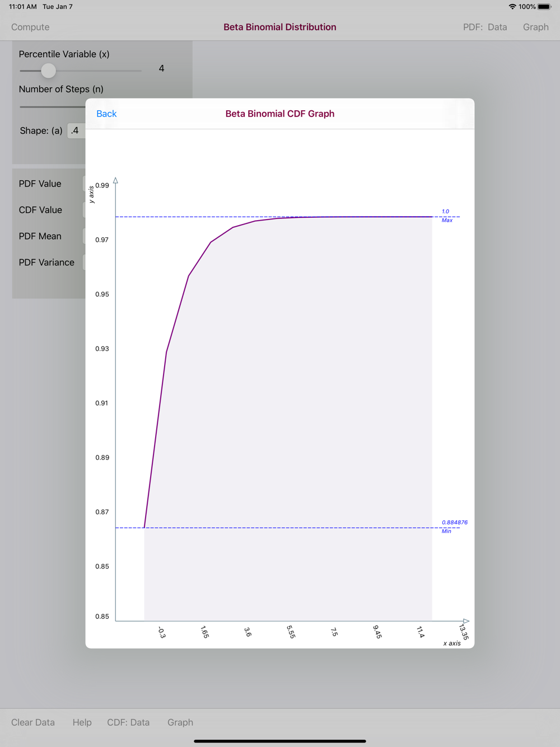The image size is (560, 747).
Task: Tap the Back button in the graph popup
Action: [x=106, y=114]
